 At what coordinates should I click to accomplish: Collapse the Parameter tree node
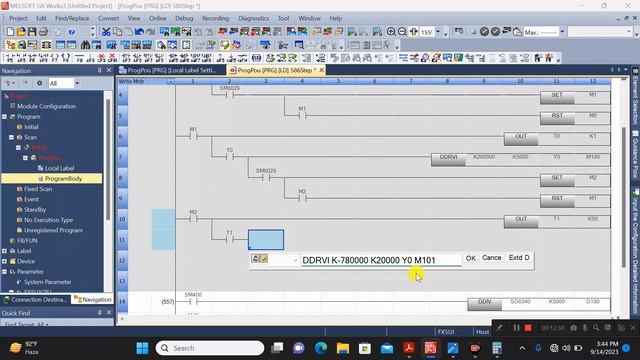click(4, 271)
